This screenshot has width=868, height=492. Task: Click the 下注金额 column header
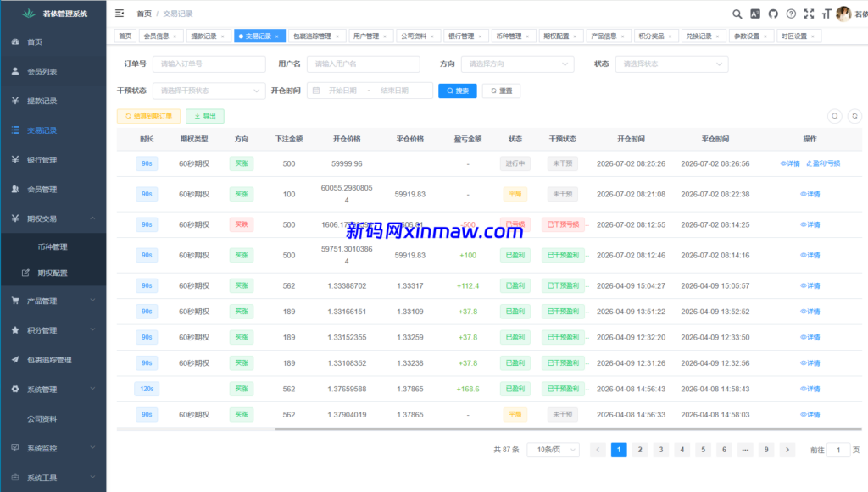click(x=289, y=140)
